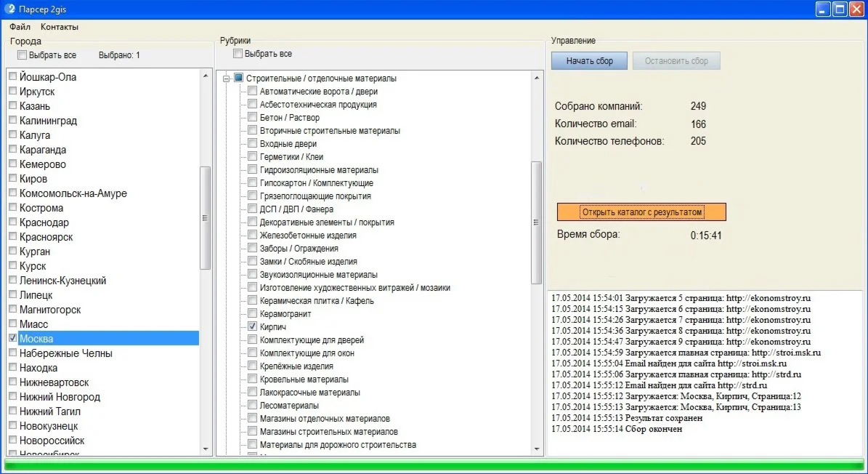Uncheck the Кирпич rubric checkbox

point(252,327)
